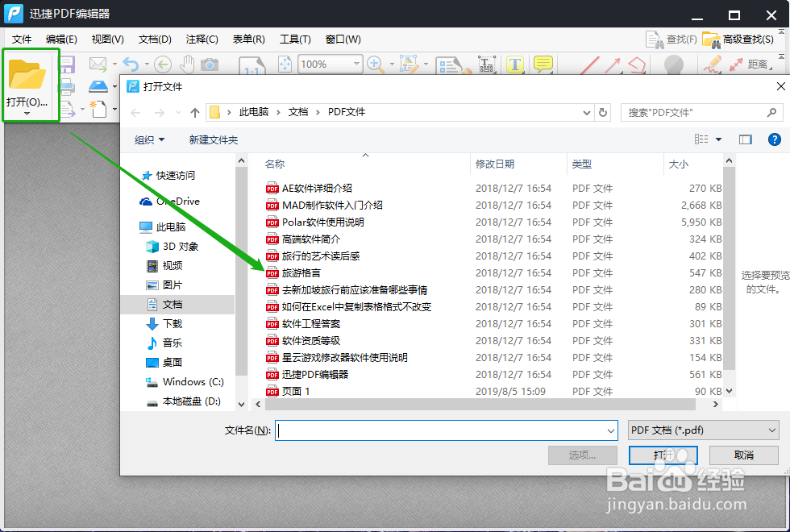Click the Print icon in the toolbar

pyautogui.click(x=67, y=87)
